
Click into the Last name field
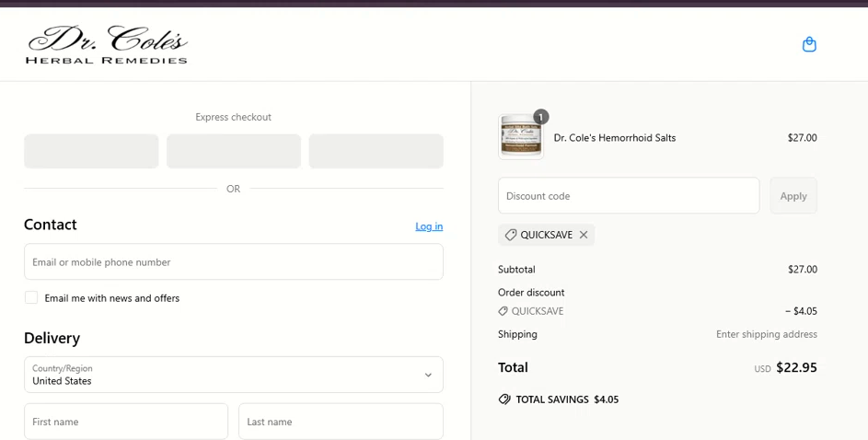click(341, 422)
